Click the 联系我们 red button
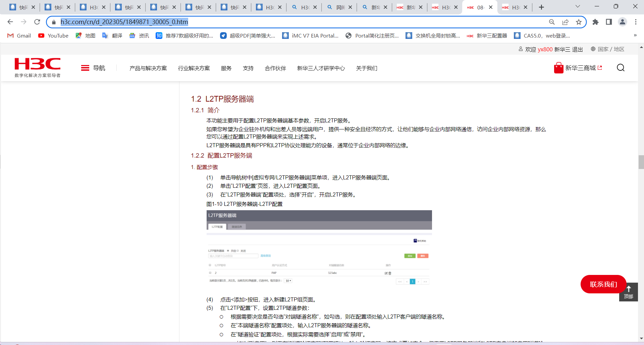The width and height of the screenshot is (644, 345). pos(603,284)
